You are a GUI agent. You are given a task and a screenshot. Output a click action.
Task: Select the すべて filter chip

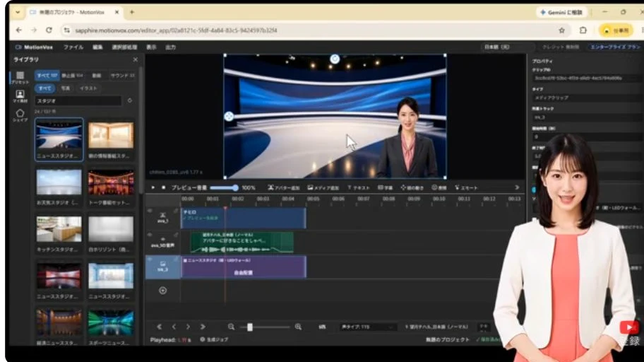pyautogui.click(x=44, y=88)
